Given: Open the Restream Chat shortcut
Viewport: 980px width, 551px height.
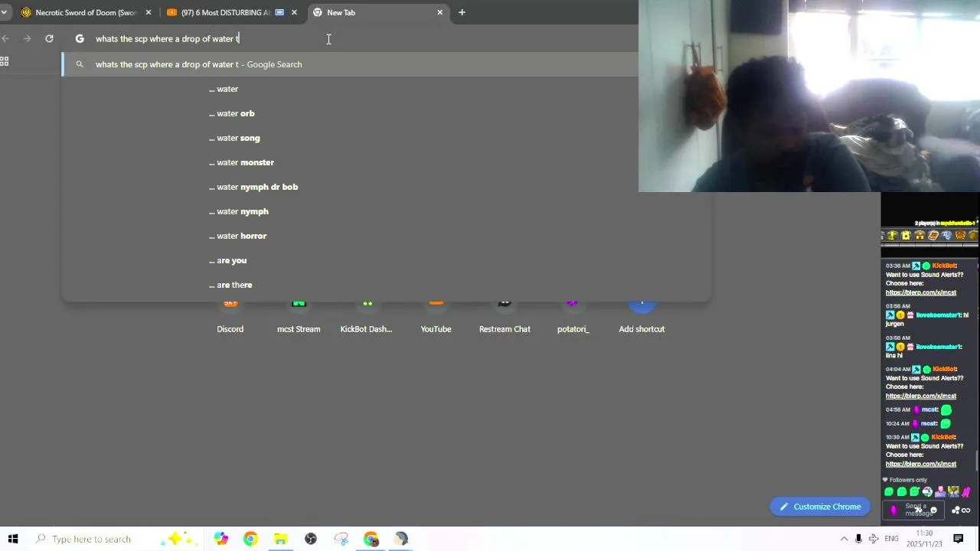Looking at the screenshot, I should coord(505,317).
